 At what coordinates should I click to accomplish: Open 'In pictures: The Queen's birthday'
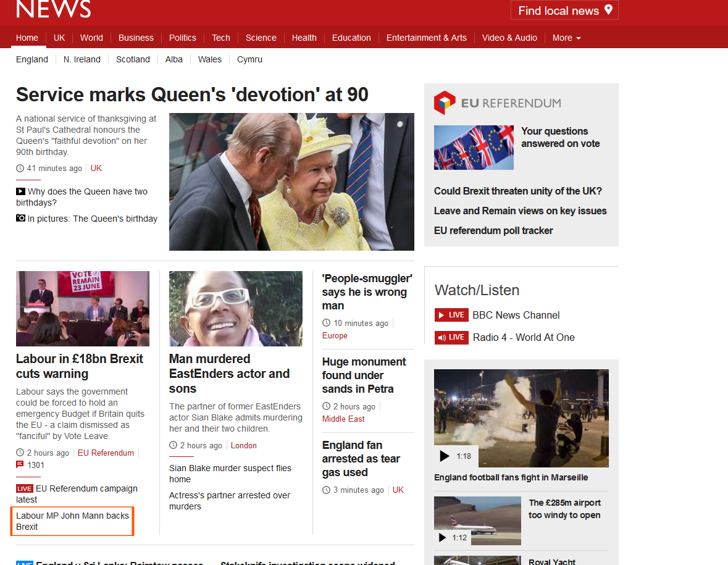(x=93, y=218)
